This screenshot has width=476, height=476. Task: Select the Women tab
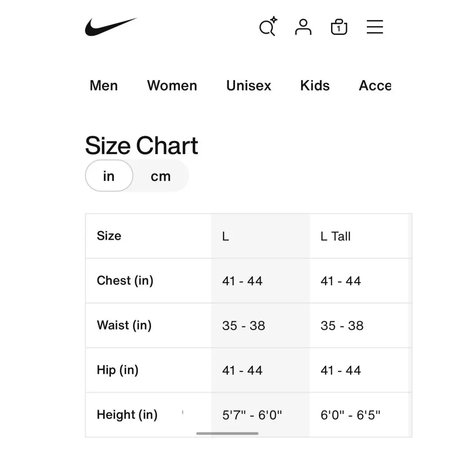click(172, 86)
